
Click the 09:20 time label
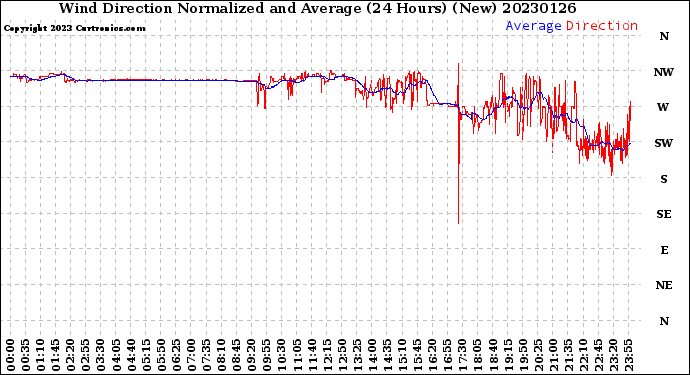click(x=251, y=355)
